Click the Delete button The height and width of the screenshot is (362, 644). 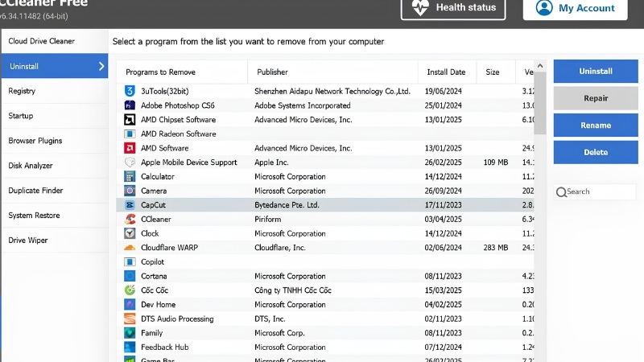coord(596,152)
